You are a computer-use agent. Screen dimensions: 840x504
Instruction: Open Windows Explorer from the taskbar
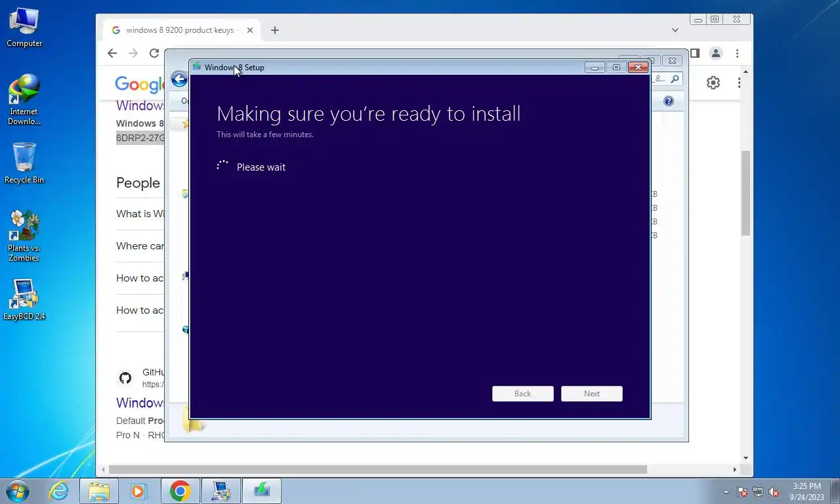pos(99,491)
